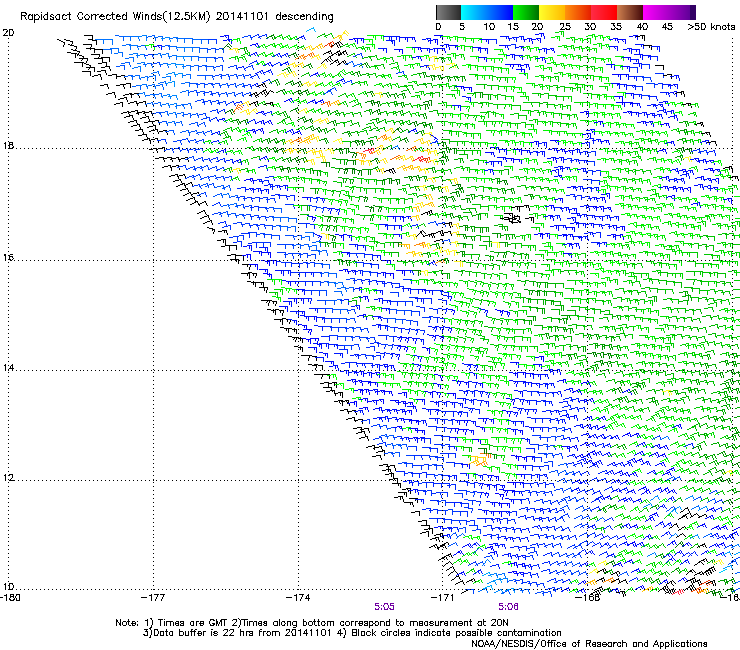Click the purple time label '5:05'
The width and height of the screenshot is (740, 650).
(385, 607)
